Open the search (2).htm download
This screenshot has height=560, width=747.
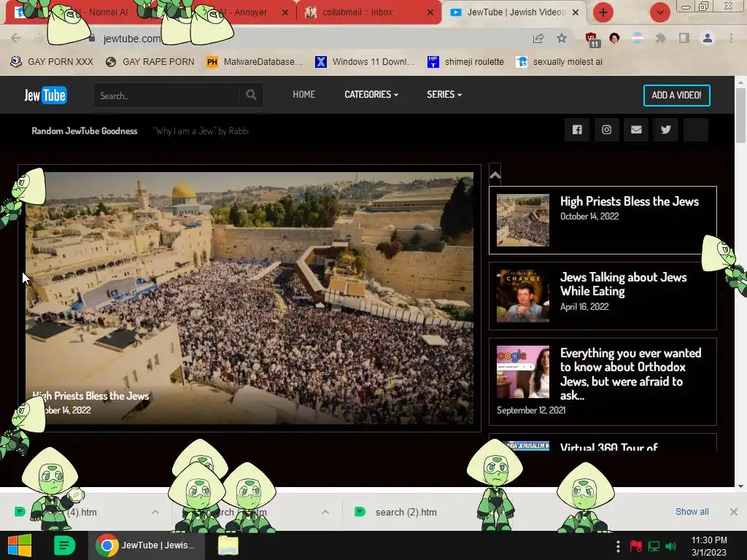point(406,512)
